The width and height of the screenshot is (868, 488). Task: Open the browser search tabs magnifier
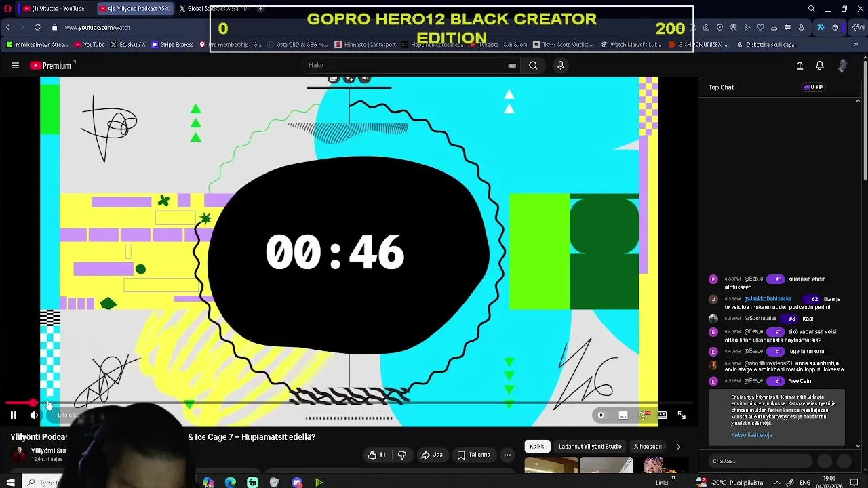[812, 9]
